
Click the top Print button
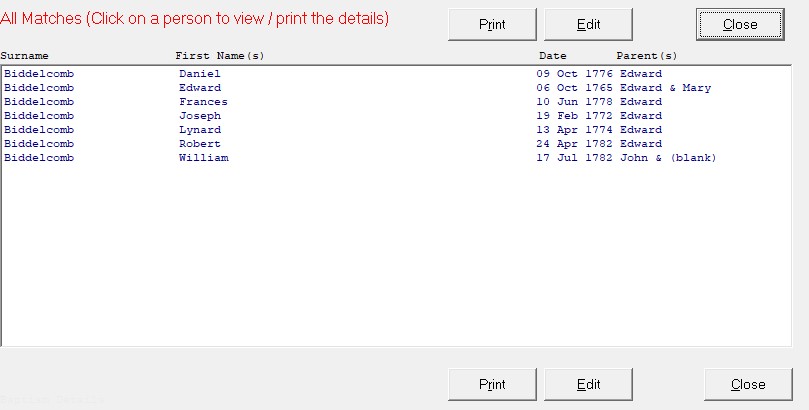tap(492, 24)
